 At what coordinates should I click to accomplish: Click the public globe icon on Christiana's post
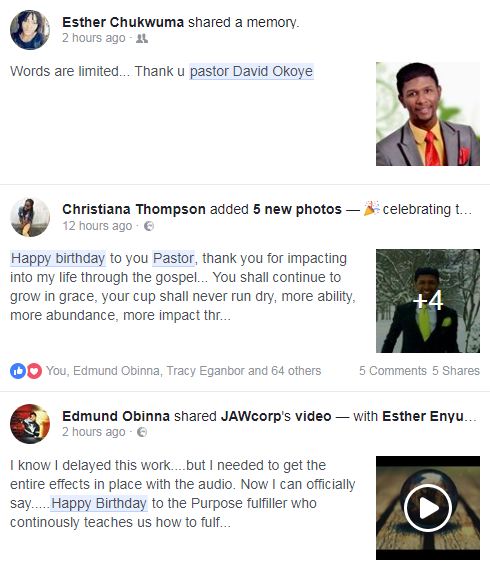(149, 226)
